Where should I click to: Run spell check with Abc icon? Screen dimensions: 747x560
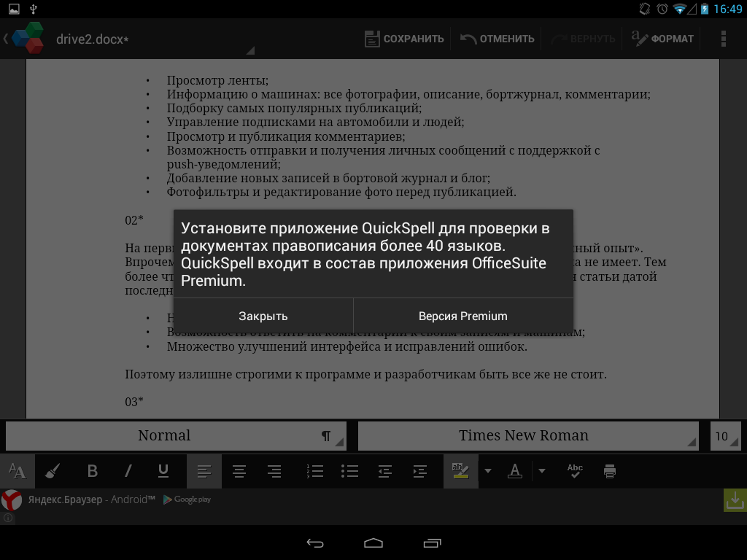(x=575, y=472)
